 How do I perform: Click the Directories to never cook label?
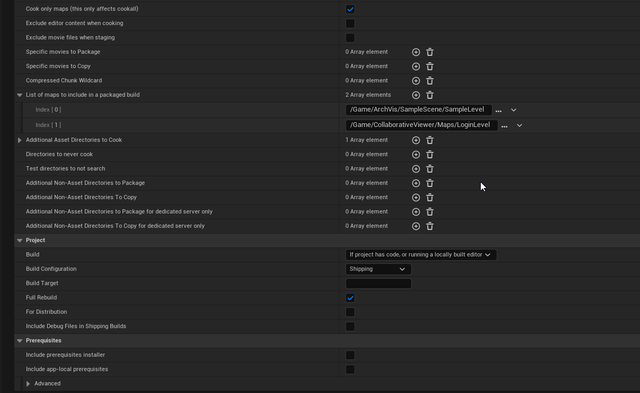pos(59,154)
